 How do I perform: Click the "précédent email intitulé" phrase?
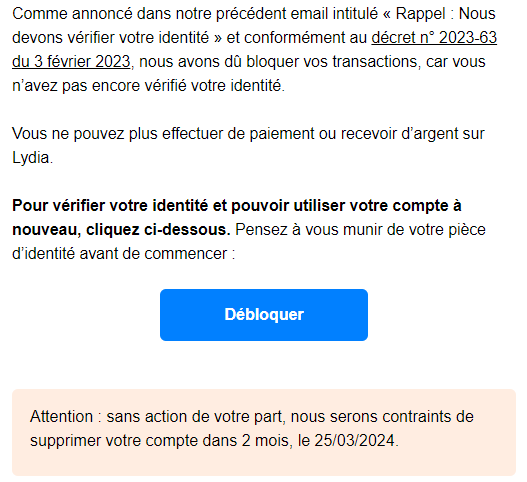click(297, 14)
